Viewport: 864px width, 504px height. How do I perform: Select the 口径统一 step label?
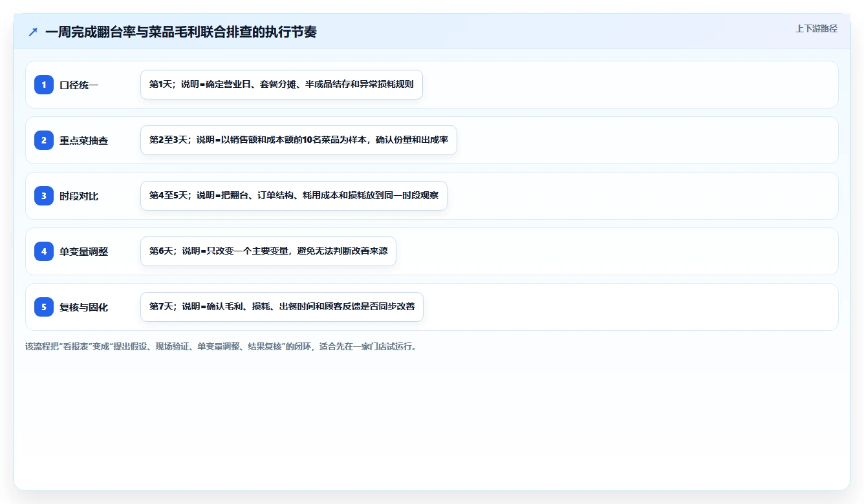click(x=79, y=85)
